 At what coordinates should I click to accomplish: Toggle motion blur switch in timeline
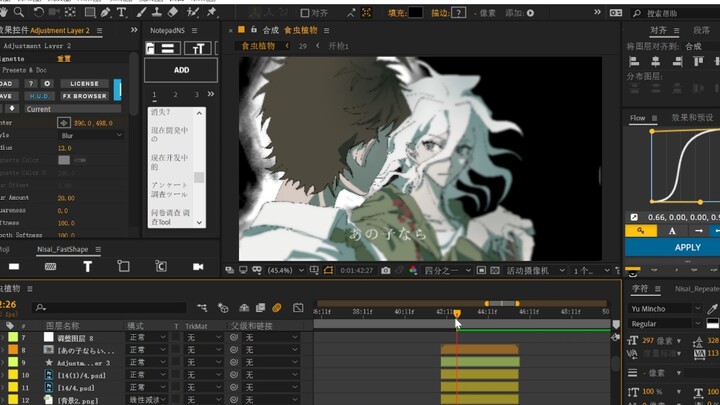276,308
